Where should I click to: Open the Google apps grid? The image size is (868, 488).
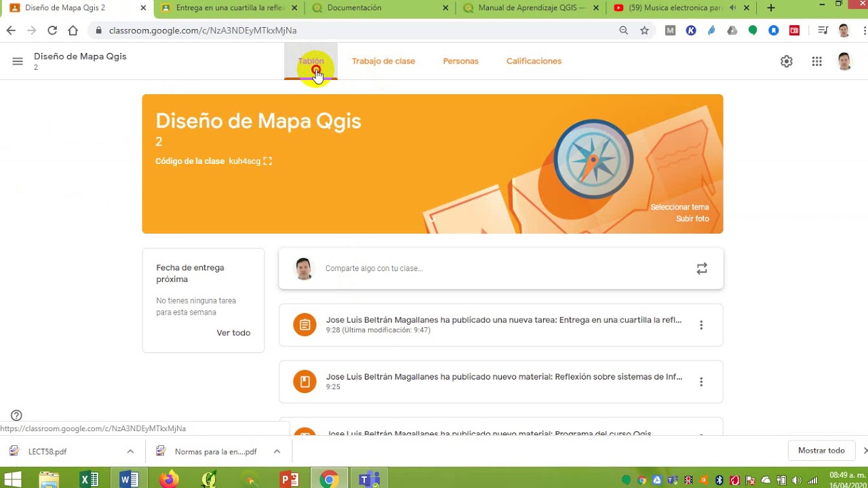[817, 62]
